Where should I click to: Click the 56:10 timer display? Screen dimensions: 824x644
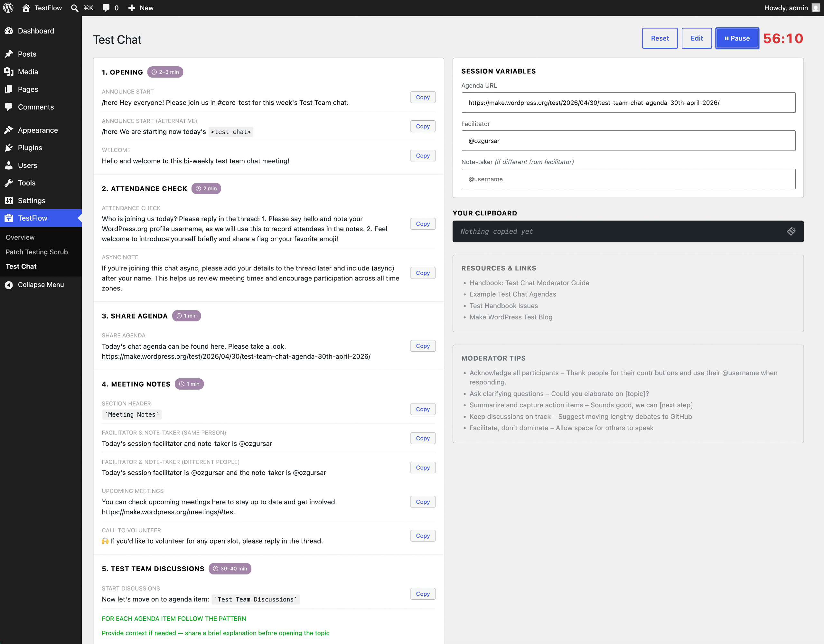pyautogui.click(x=783, y=39)
